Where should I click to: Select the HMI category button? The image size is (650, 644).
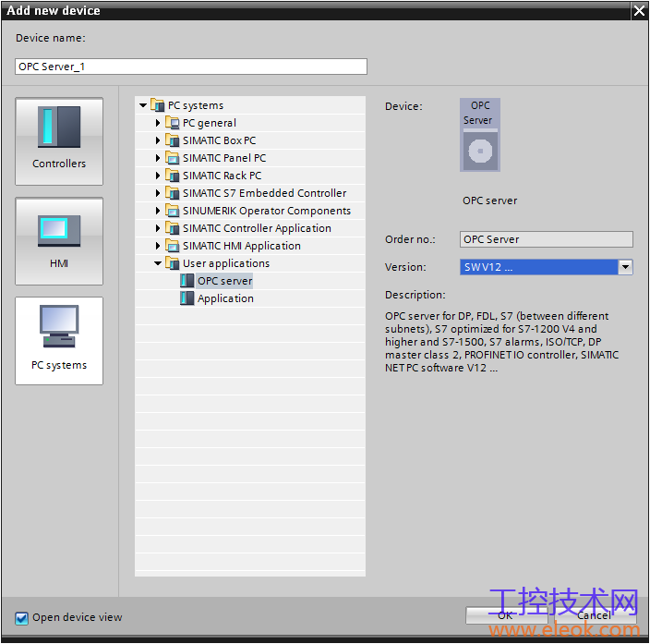59,241
